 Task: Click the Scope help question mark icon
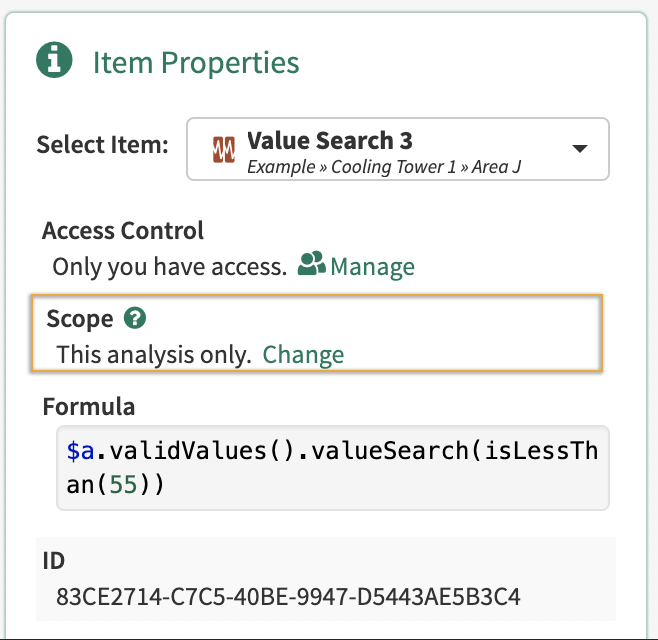tap(135, 319)
